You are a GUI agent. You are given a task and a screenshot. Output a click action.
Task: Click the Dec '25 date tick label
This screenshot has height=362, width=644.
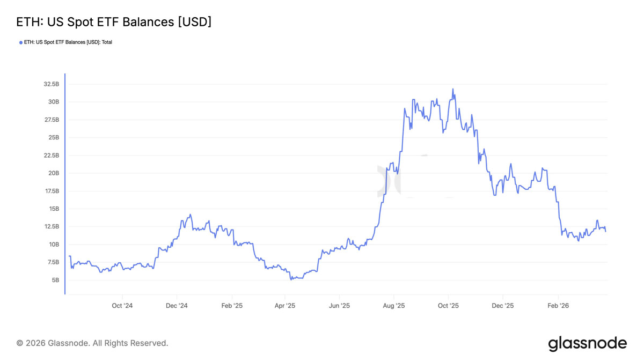(503, 306)
